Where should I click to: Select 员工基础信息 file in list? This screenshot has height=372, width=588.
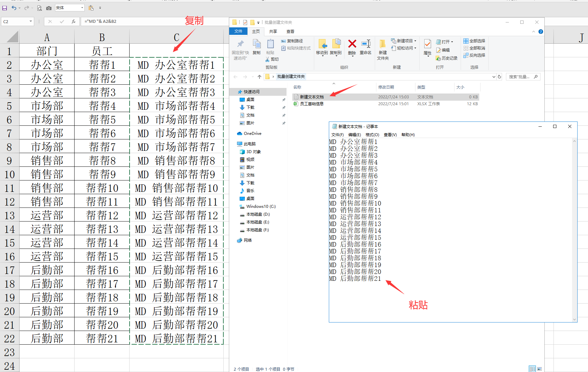312,104
